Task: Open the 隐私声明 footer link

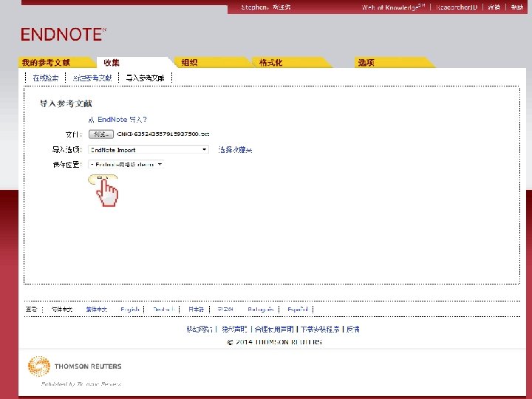Action: pyautogui.click(x=234, y=329)
